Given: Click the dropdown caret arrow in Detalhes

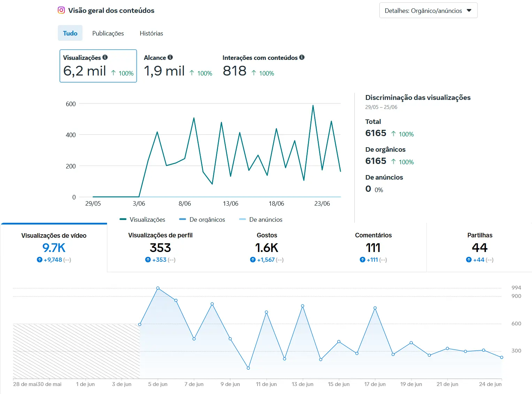Looking at the screenshot, I should click(x=469, y=10).
